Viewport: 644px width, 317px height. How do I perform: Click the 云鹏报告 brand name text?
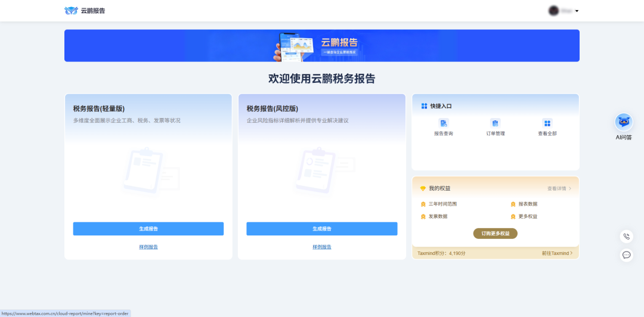pyautogui.click(x=93, y=11)
